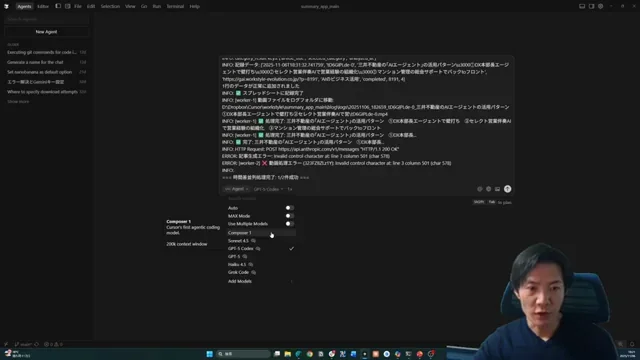The image size is (640, 360).
Task: Click the globe icon in chat input
Action: [489, 189]
